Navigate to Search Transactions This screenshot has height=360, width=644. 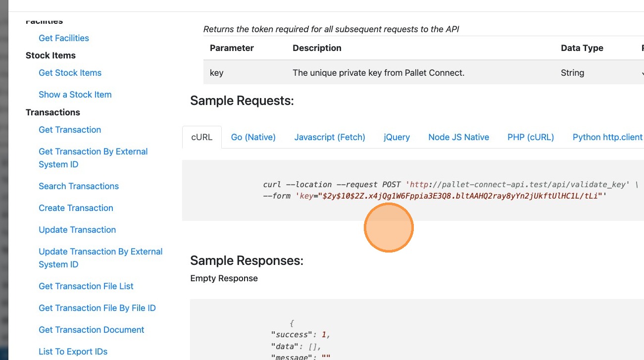pos(79,186)
